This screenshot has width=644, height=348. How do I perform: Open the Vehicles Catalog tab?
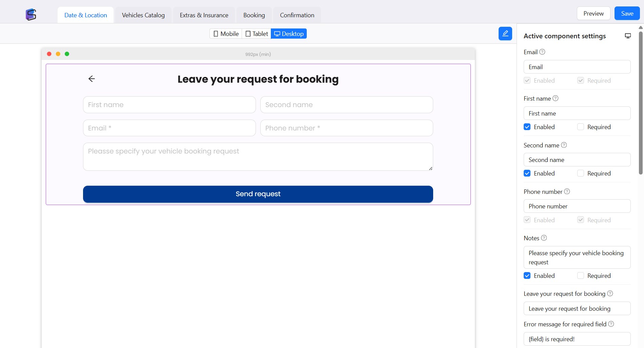(x=143, y=15)
